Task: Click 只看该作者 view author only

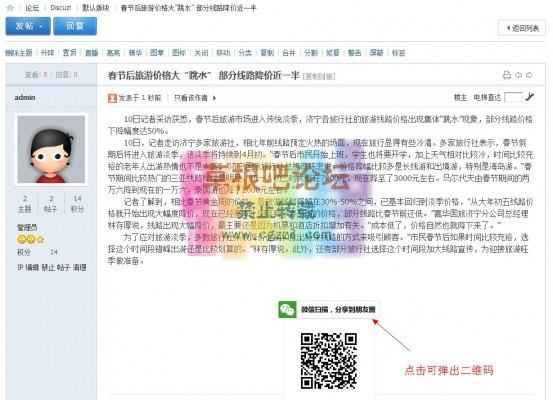Action: [x=190, y=98]
